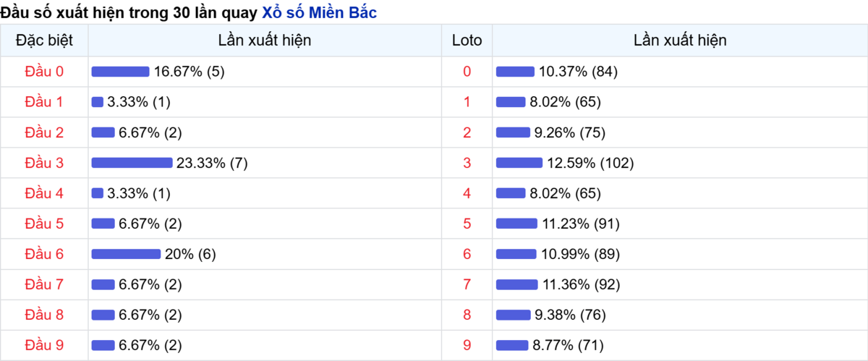Select Loto number 8 label
Image resolution: width=868 pixels, height=361 pixels.
pos(467,315)
